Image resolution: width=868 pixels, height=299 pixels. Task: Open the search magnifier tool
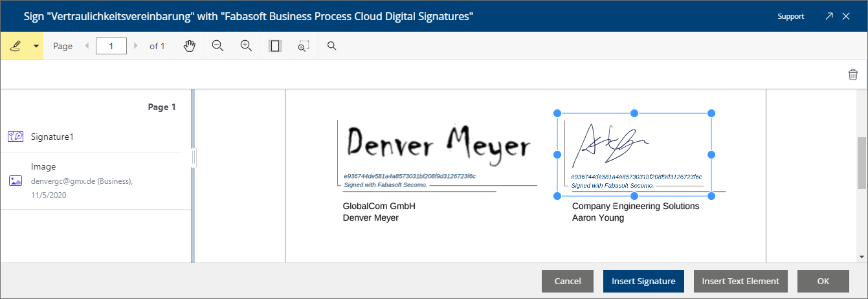332,46
